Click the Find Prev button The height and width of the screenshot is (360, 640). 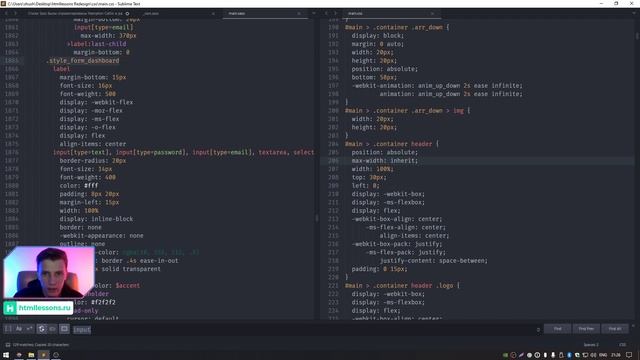[586, 329]
